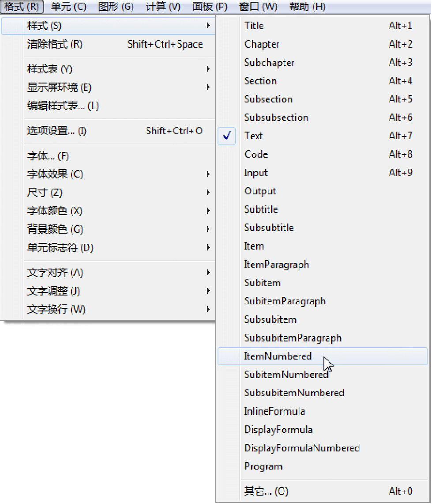Screen dimensions: 432x504
Task: Choose the SubsubitemNumbered style
Action: 323,393
